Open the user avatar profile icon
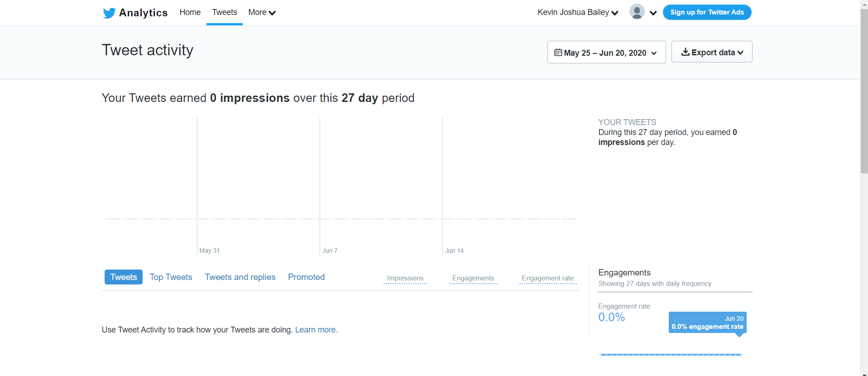This screenshot has width=868, height=376. click(637, 12)
